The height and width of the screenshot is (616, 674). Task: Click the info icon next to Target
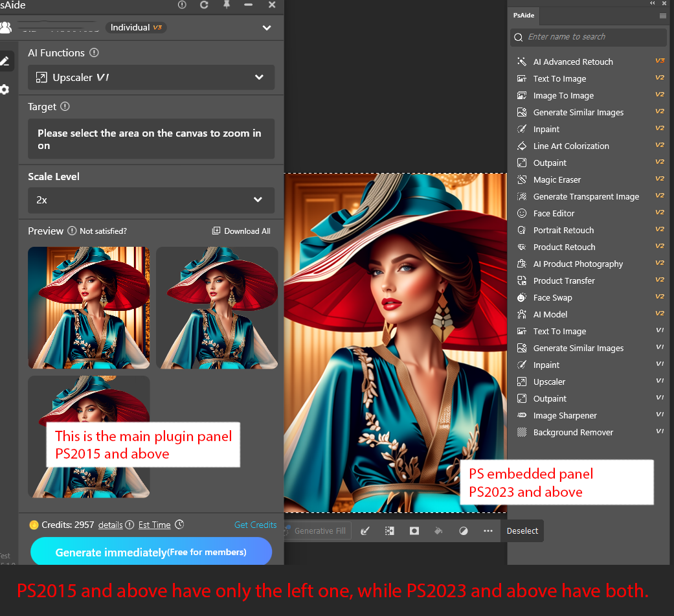pos(65,107)
